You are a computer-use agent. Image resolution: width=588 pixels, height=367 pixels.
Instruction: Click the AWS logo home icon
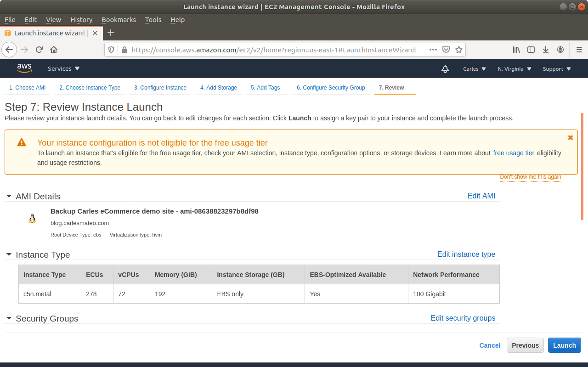tap(24, 68)
